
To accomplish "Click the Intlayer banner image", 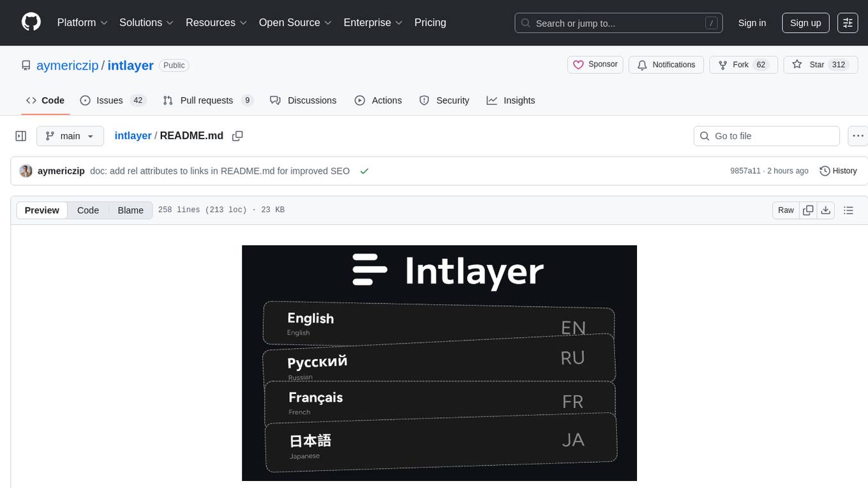I will click(439, 363).
